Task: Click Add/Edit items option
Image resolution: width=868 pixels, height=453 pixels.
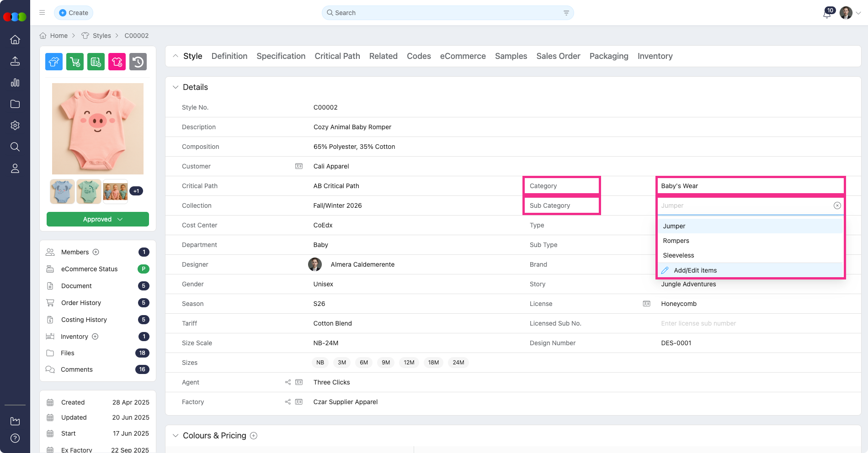Action: 695,270
